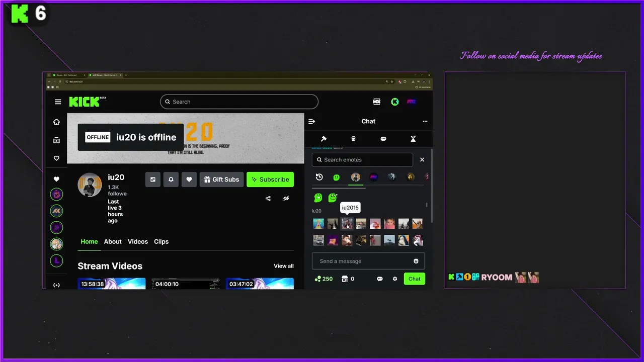
Task: Select the gold emblem emote tab
Action: pos(411,177)
